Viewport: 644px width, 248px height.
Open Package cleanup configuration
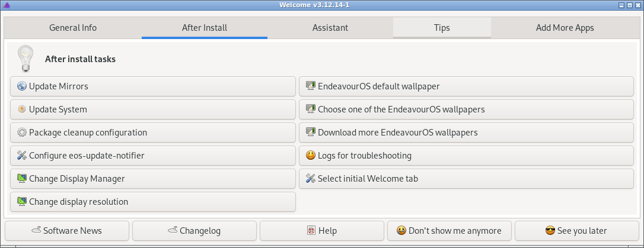(x=153, y=133)
